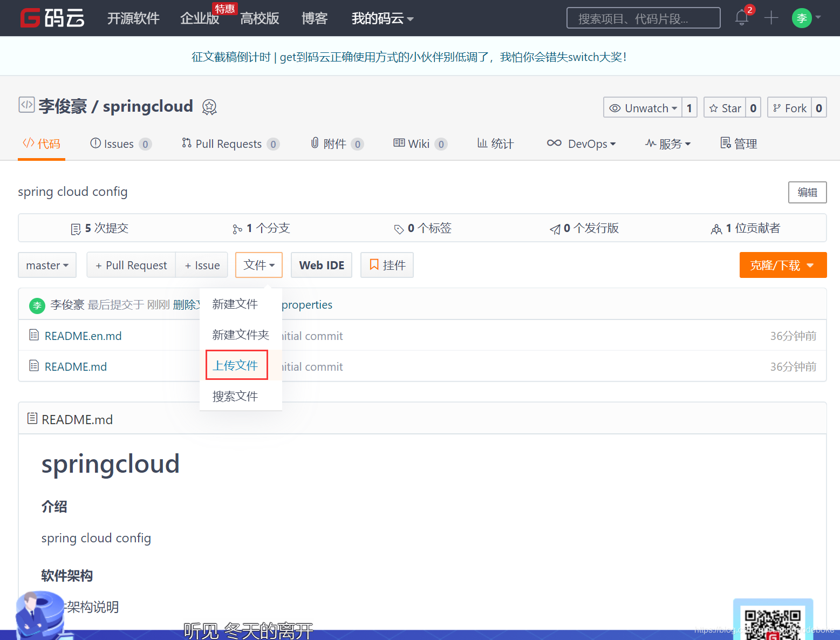View the 0 个发行版 releases
840x640 pixels.
coord(584,228)
